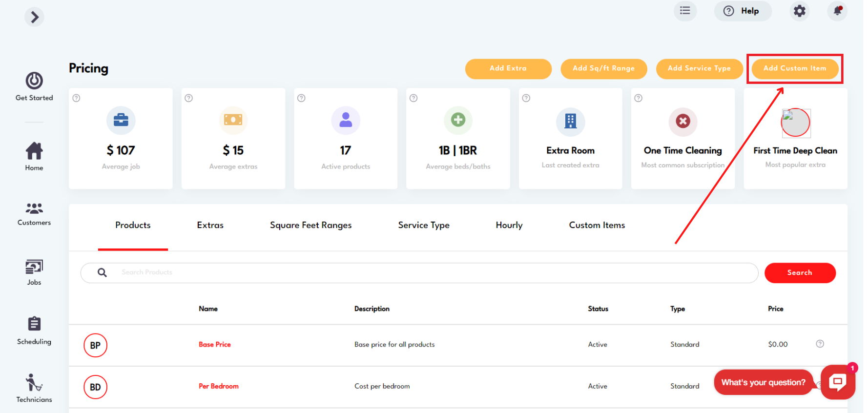Show help tooltip on Average job card
This screenshot has width=868, height=413.
(x=76, y=98)
